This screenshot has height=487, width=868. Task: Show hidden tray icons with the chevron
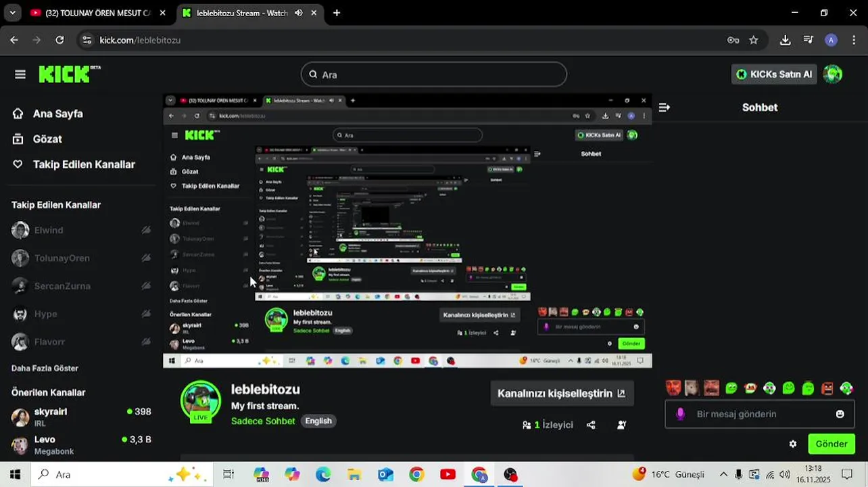point(723,475)
